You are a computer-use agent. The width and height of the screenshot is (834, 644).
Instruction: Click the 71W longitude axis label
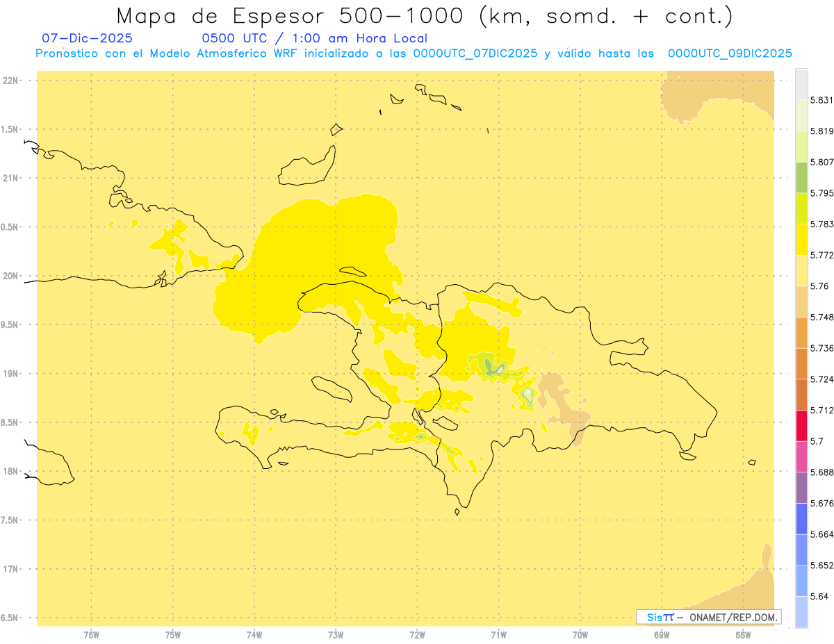coord(498,635)
